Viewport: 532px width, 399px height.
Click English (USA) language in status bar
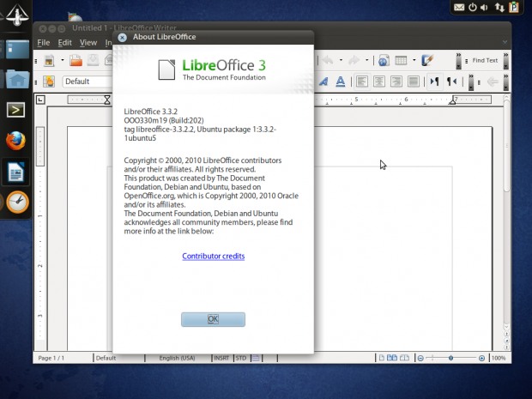[x=177, y=358]
